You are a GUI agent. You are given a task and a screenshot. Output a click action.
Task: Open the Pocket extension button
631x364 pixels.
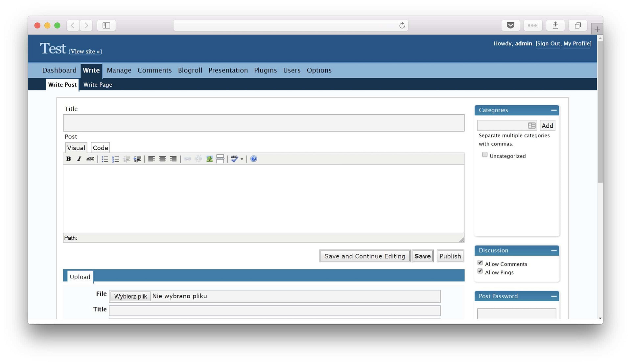510,25
